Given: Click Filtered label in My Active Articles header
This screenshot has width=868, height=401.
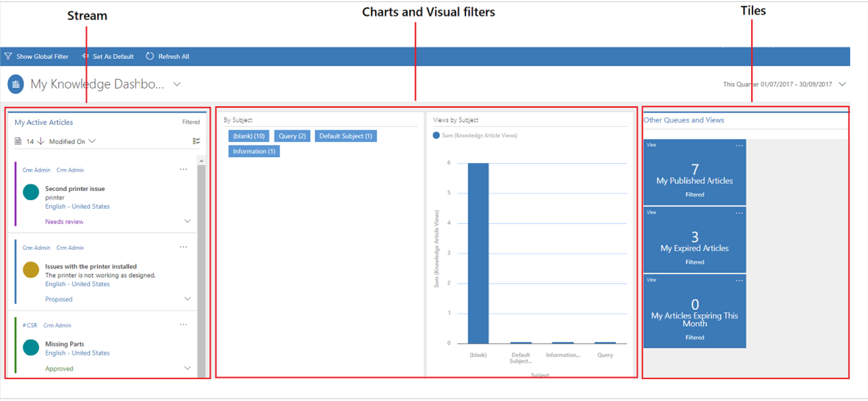Looking at the screenshot, I should 191,122.
